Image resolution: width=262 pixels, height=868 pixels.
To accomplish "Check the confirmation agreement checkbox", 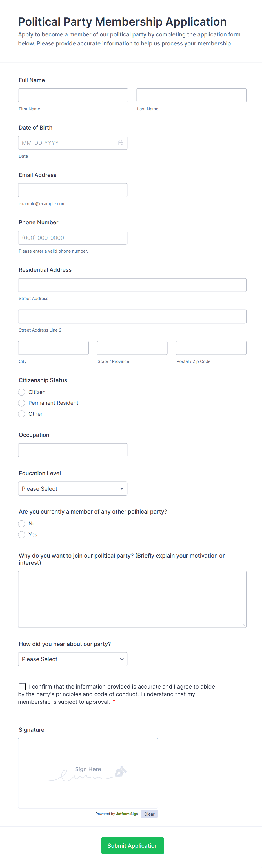I will click(22, 686).
